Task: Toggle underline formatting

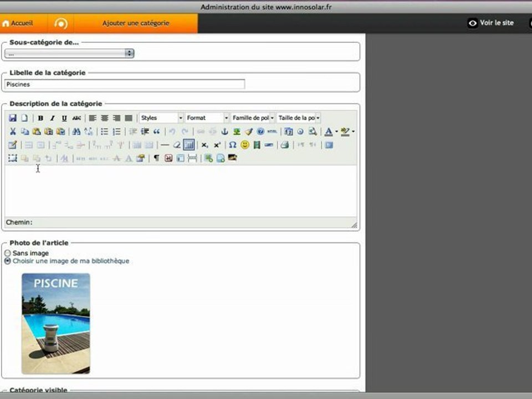Action: [x=64, y=117]
